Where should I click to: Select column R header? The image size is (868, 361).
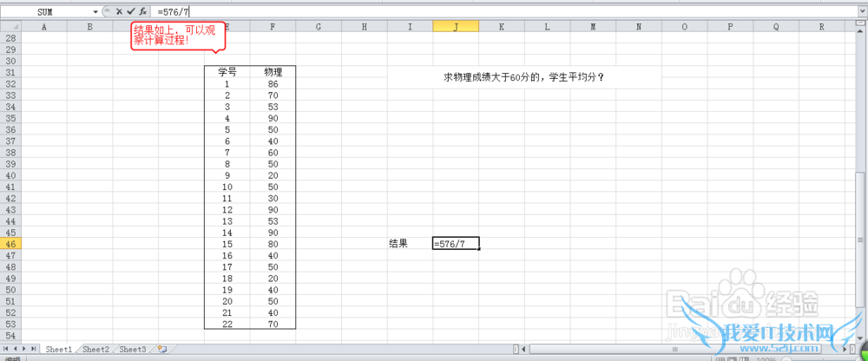click(821, 27)
